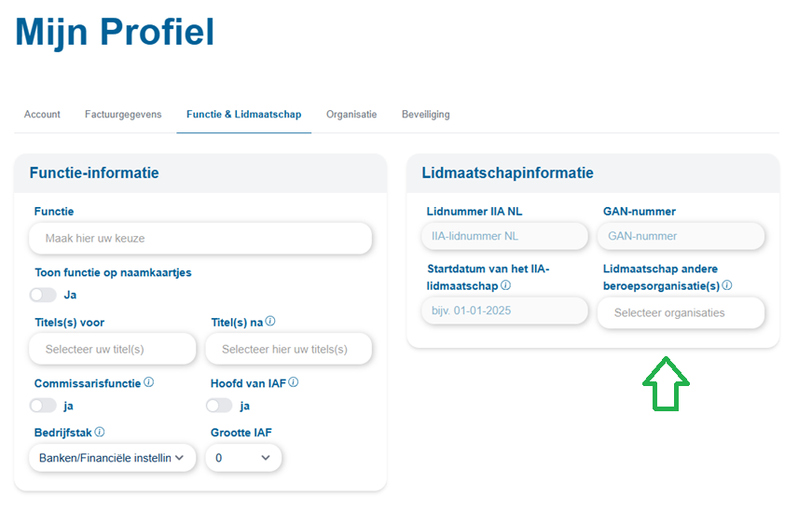Open the Functie selection field
Screen dimensions: 812x511
click(x=200, y=239)
